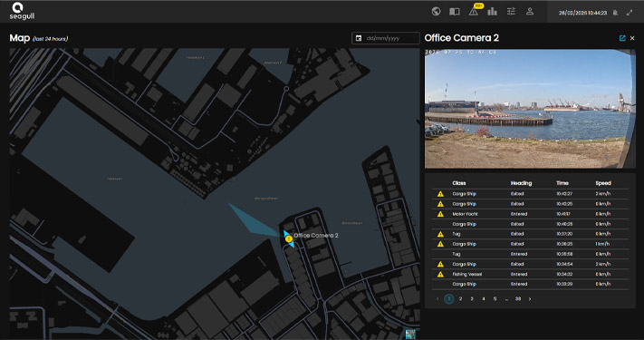Open the logbook book icon
Viewport: 644px width, 340px height.
point(455,12)
